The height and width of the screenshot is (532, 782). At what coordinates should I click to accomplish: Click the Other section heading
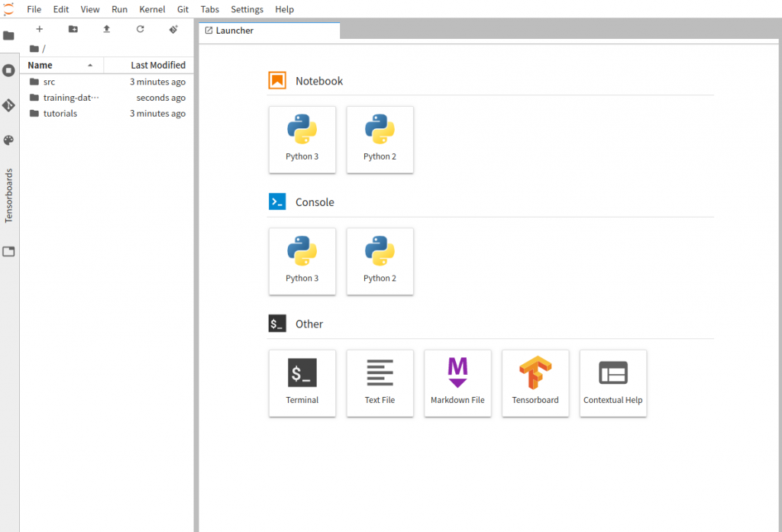(x=309, y=324)
